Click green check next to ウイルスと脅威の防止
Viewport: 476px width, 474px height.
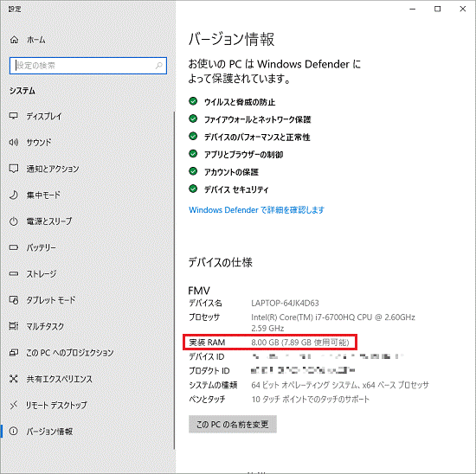click(x=193, y=101)
